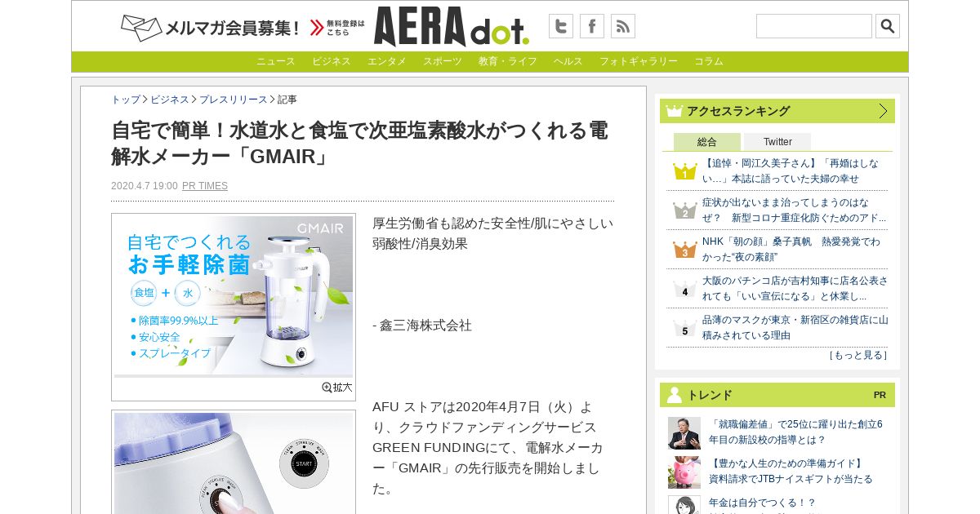Open the Facebook icon in the header
This screenshot has height=514, width=980.
592,26
